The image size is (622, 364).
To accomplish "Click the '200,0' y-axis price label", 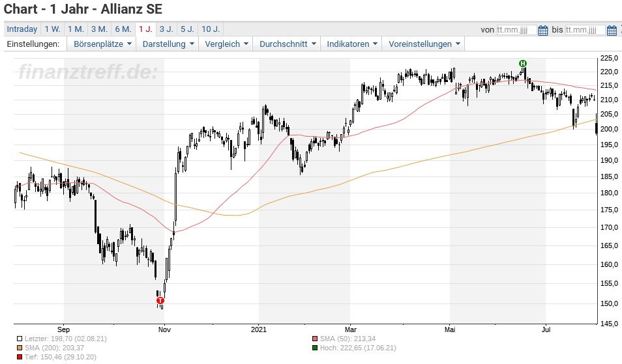I will tap(610, 129).
